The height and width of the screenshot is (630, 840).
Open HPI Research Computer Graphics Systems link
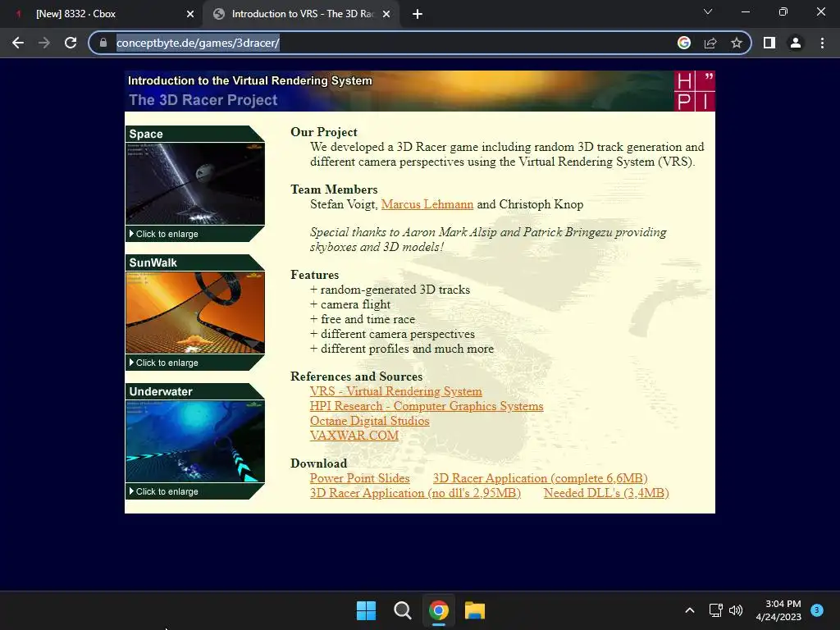coord(427,406)
